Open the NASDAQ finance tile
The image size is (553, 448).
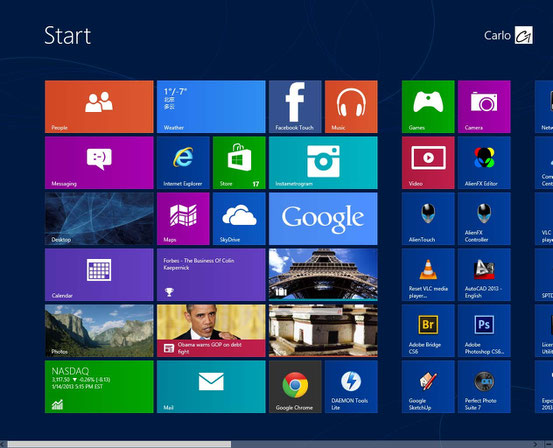point(99,387)
